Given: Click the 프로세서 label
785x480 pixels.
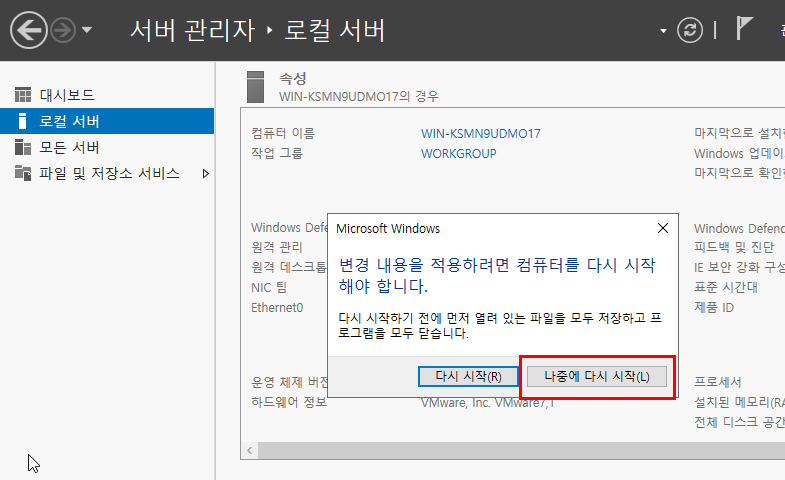Looking at the screenshot, I should click(717, 382).
